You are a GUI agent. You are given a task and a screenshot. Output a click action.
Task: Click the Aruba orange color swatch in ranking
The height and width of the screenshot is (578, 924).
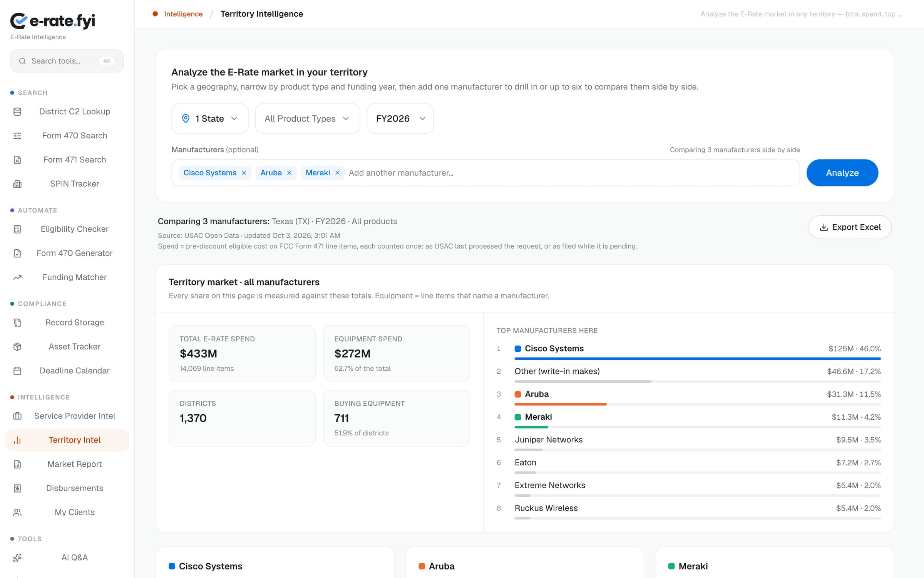(518, 394)
